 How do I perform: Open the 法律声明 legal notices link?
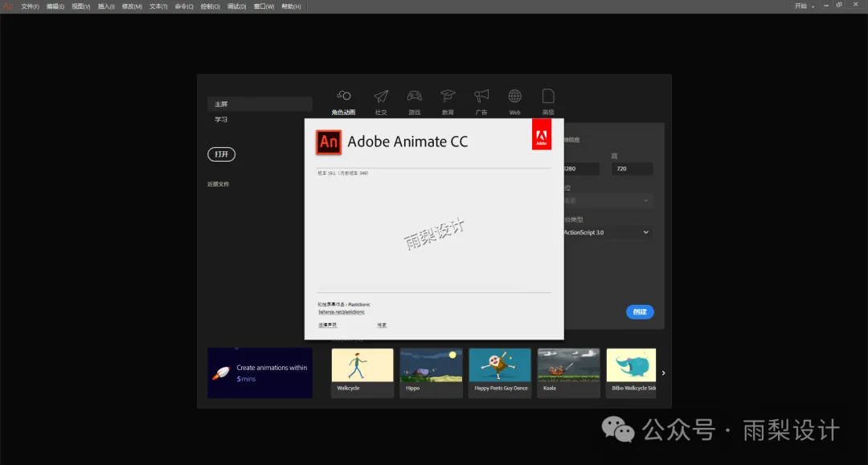pyautogui.click(x=328, y=325)
